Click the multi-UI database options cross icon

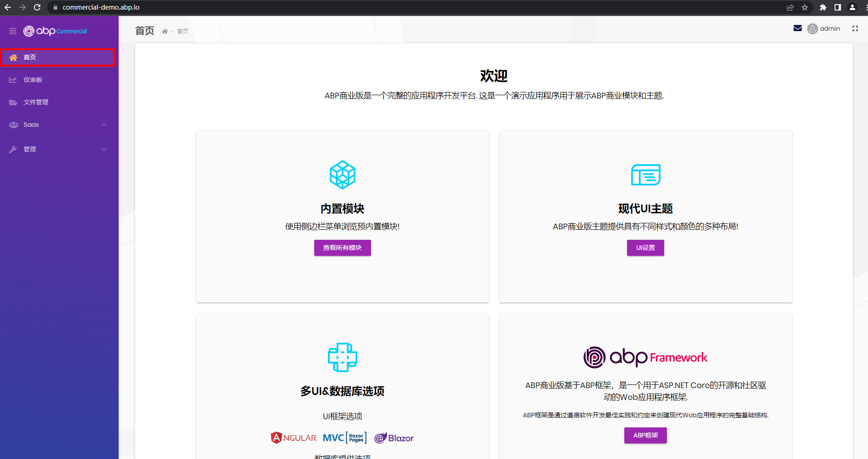[x=343, y=357]
